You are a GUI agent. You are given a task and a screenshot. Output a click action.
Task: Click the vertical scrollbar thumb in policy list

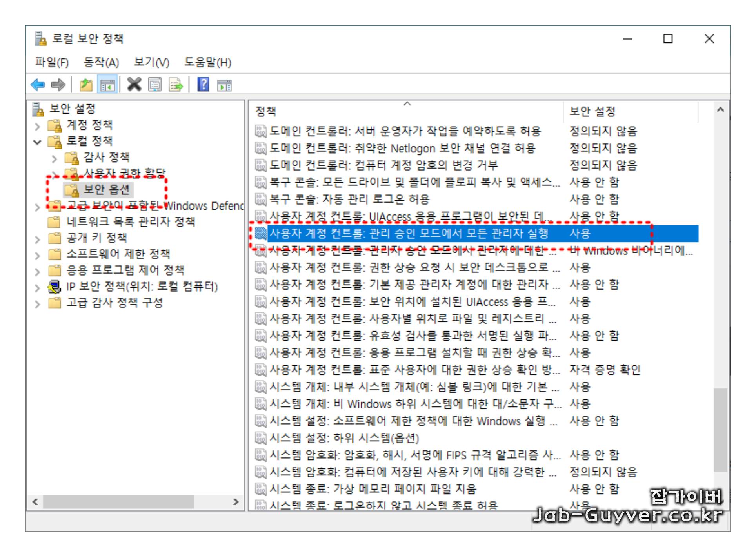pos(720,430)
